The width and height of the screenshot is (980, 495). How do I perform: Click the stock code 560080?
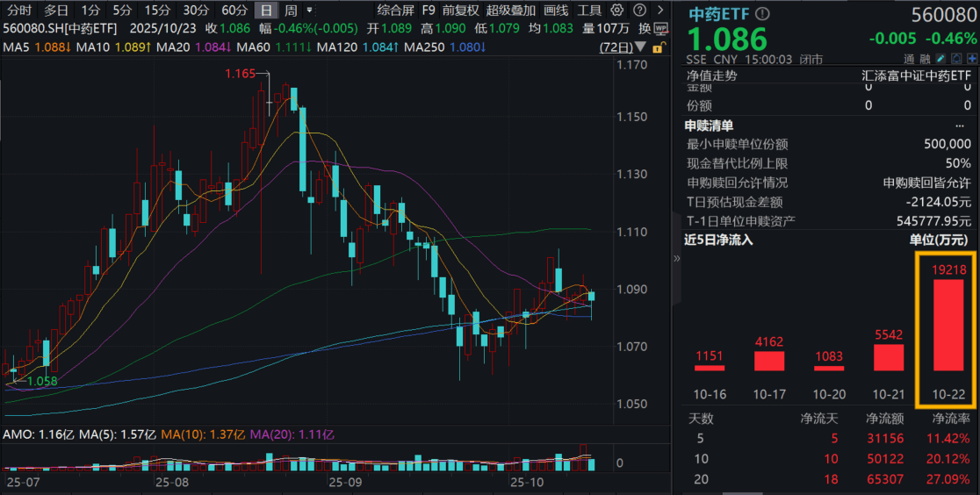pyautogui.click(x=944, y=15)
